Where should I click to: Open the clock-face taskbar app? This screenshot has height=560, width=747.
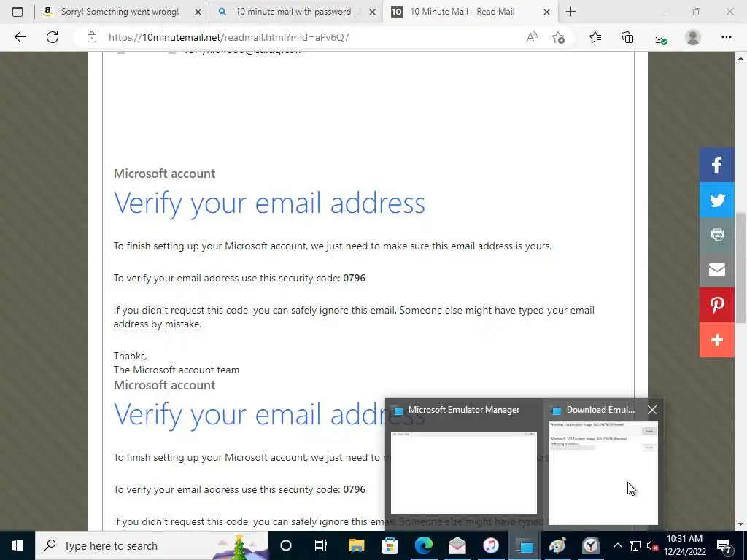pos(591,545)
